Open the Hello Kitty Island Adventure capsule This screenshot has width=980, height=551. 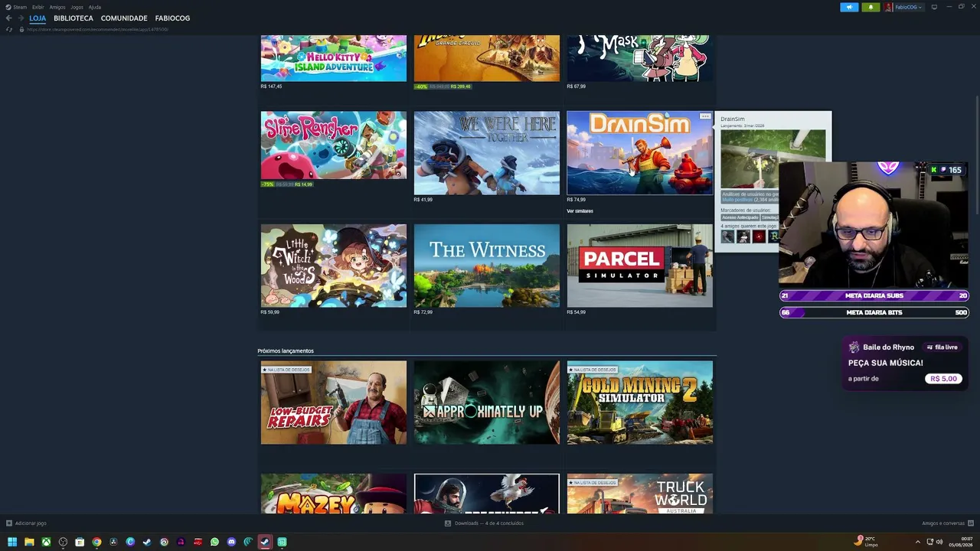pos(334,58)
